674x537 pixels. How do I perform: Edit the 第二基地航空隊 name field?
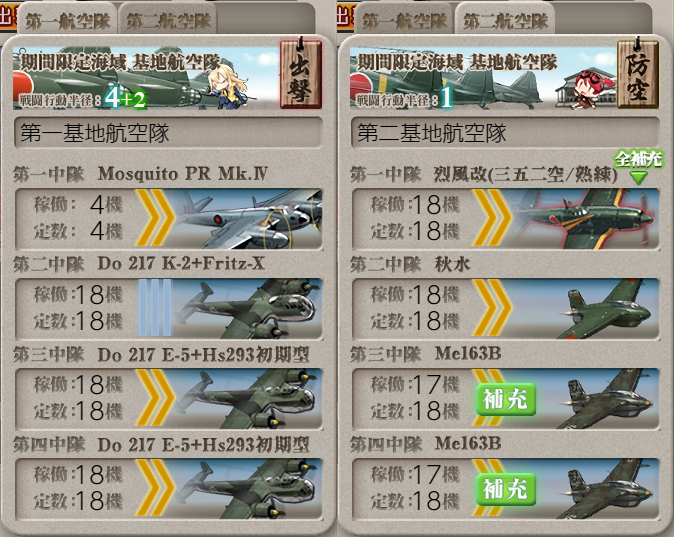[x=505, y=132]
